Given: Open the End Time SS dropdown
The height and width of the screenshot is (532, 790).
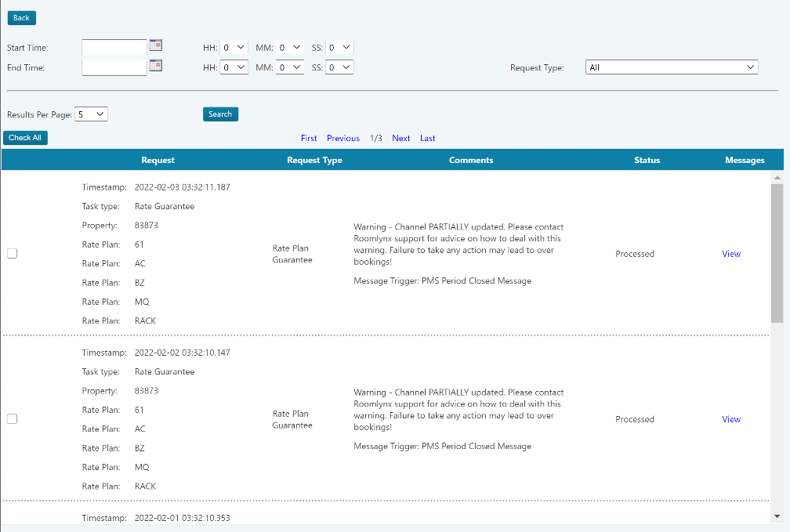Looking at the screenshot, I should click(339, 67).
